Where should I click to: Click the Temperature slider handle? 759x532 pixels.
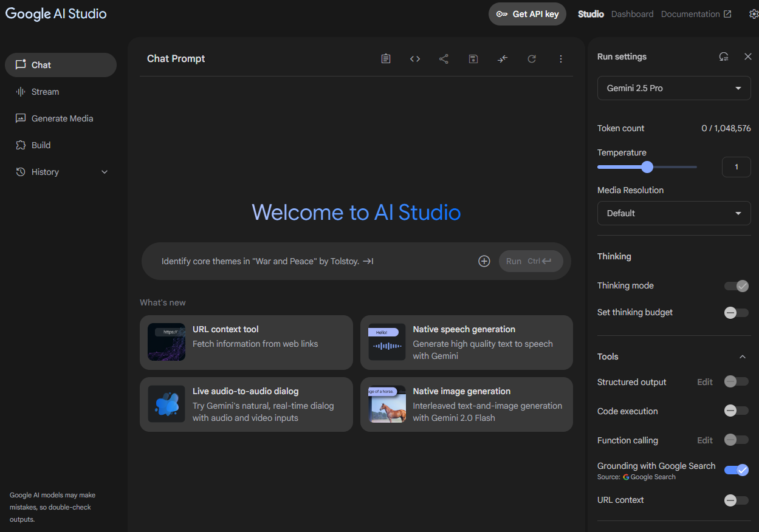647,167
